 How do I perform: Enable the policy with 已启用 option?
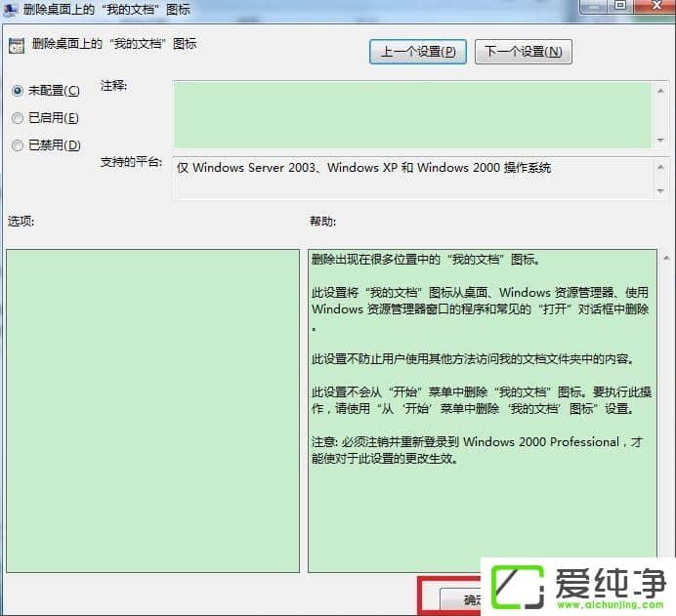coord(17,118)
